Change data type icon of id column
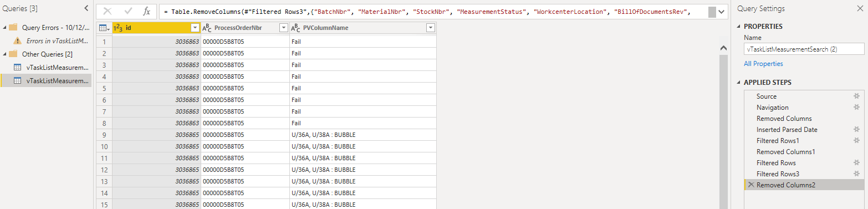This screenshot has width=868, height=209. [118, 28]
